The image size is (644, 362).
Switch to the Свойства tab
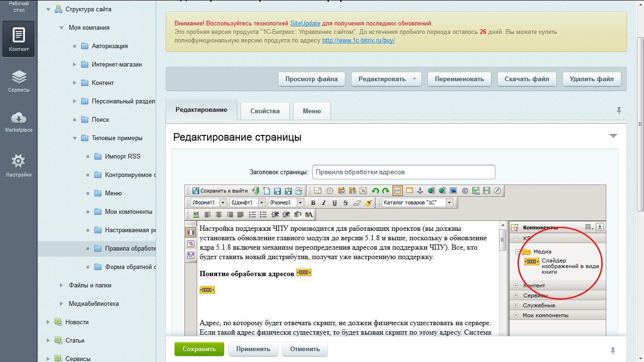pyautogui.click(x=265, y=111)
